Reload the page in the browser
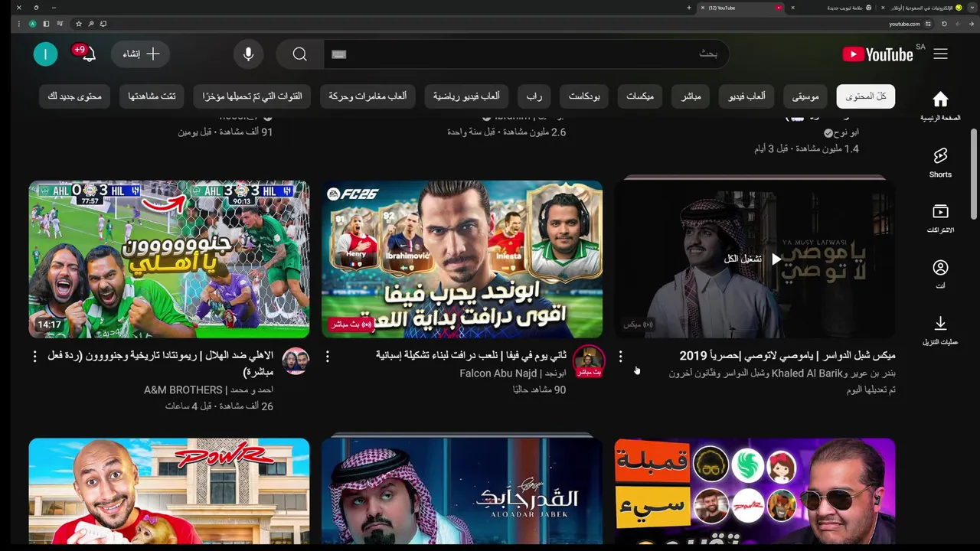 (x=944, y=24)
